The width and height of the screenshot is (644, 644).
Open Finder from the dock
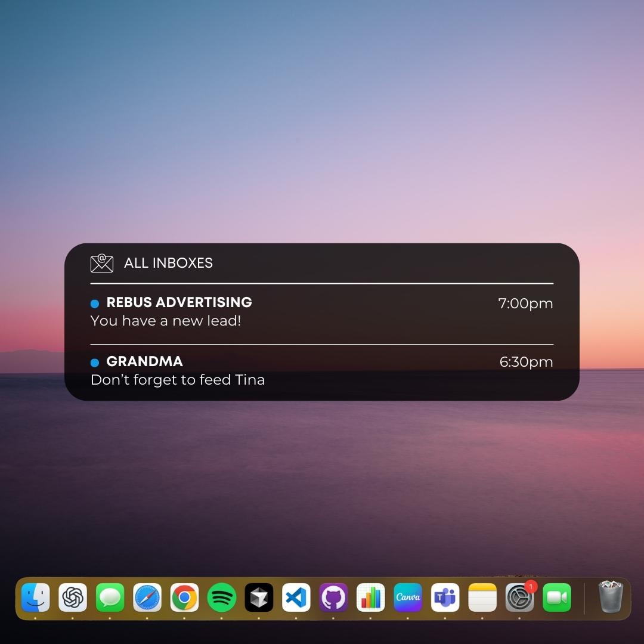pyautogui.click(x=35, y=597)
